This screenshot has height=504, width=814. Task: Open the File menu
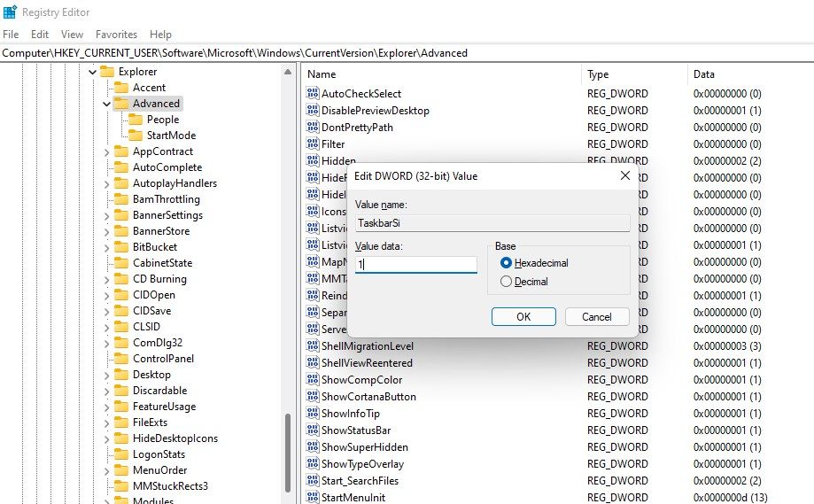(x=11, y=35)
